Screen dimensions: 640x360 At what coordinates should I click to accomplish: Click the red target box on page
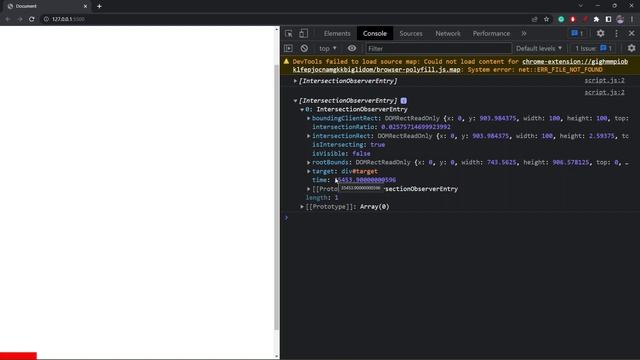[x=18, y=356]
